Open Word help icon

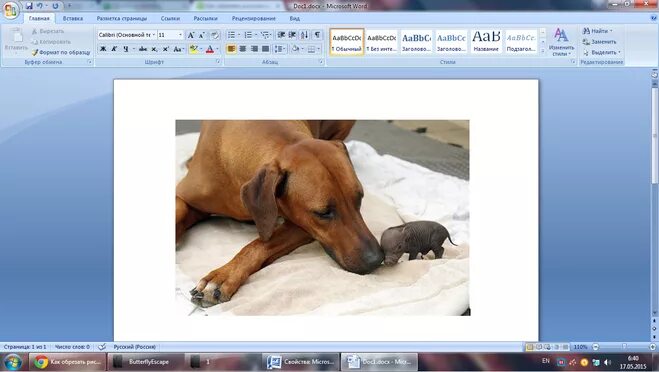click(654, 18)
